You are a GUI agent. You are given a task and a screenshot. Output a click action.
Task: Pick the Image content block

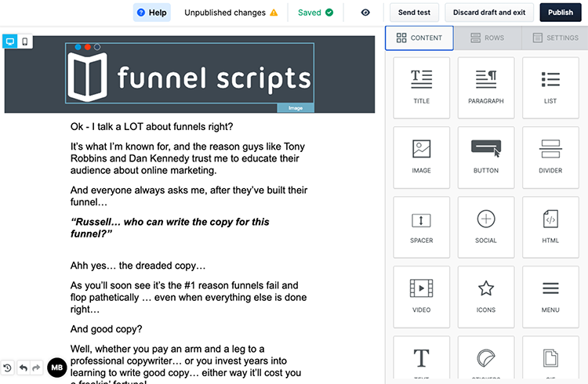click(421, 155)
